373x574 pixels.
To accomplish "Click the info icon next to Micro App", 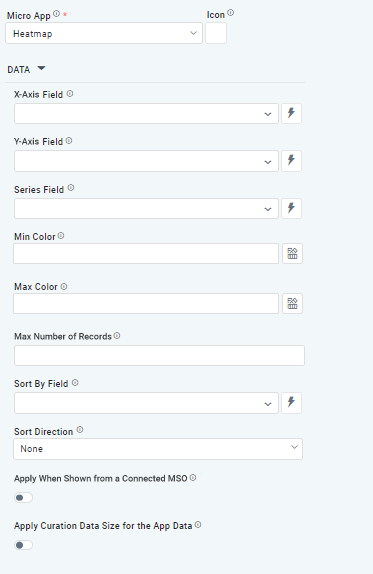I will pyautogui.click(x=56, y=14).
